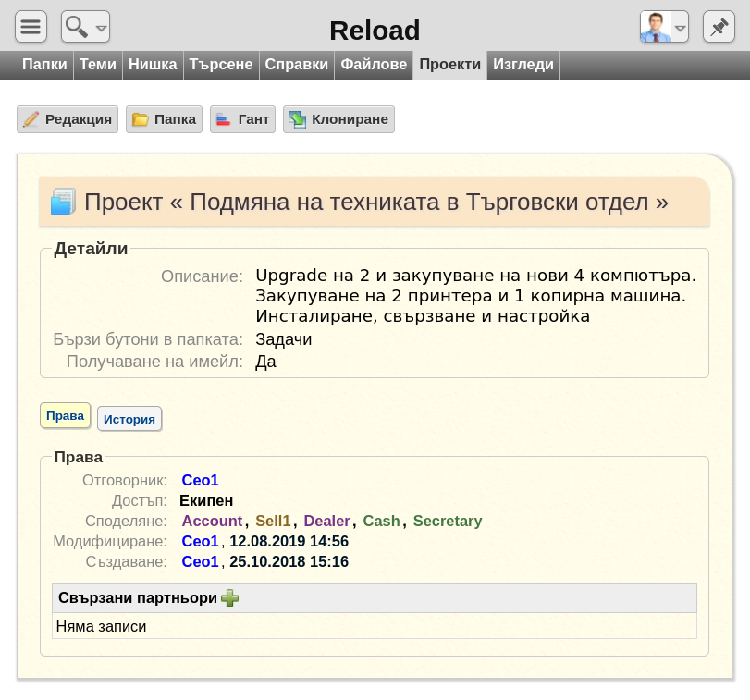Viewport: 750px width, 700px height.
Task: Click the Account shared role link
Action: (x=212, y=521)
